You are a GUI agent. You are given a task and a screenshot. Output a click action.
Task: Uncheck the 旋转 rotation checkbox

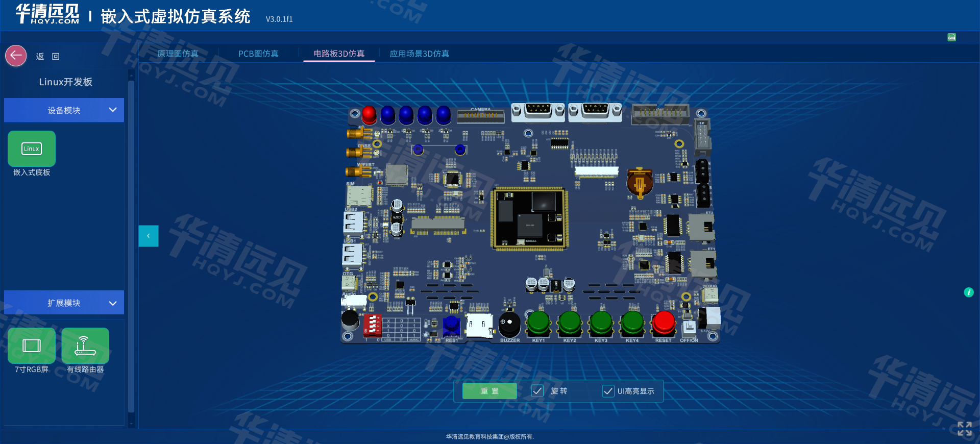pos(537,391)
